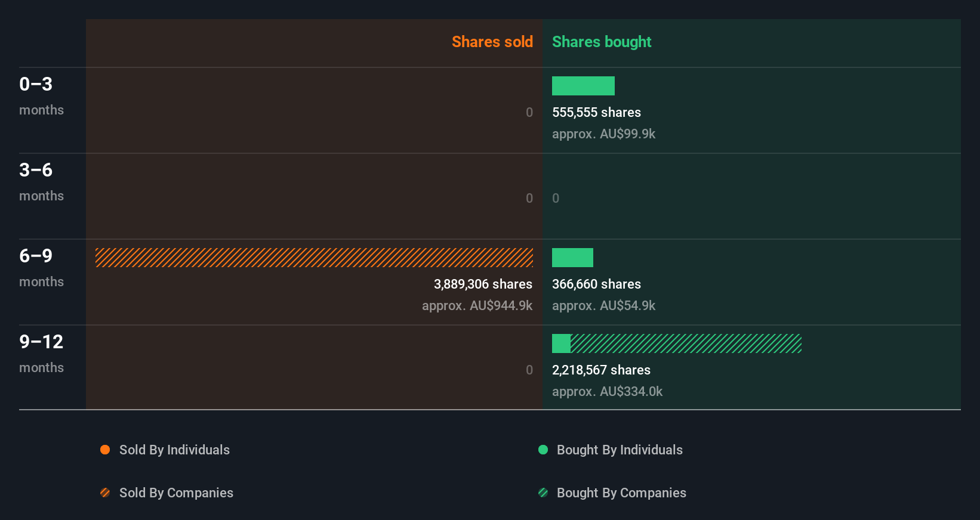980x520 pixels.
Task: Select the Sold By Companies legend label
Action: click(x=176, y=493)
